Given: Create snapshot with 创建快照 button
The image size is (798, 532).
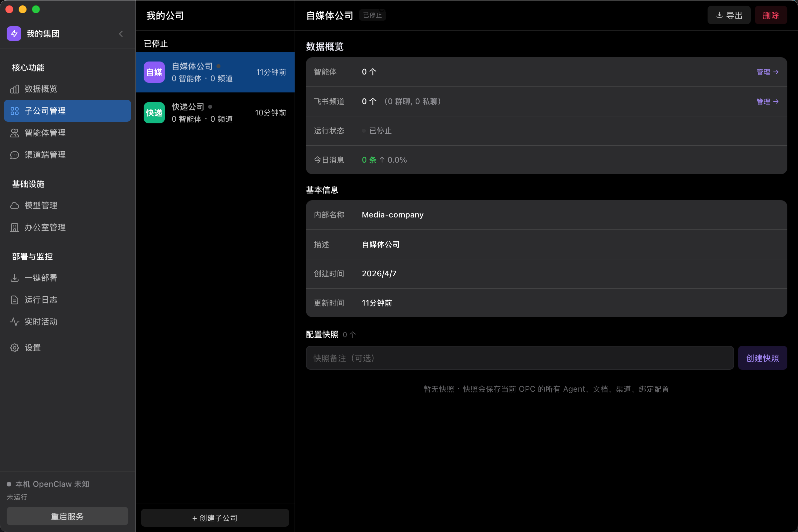Looking at the screenshot, I should [762, 358].
